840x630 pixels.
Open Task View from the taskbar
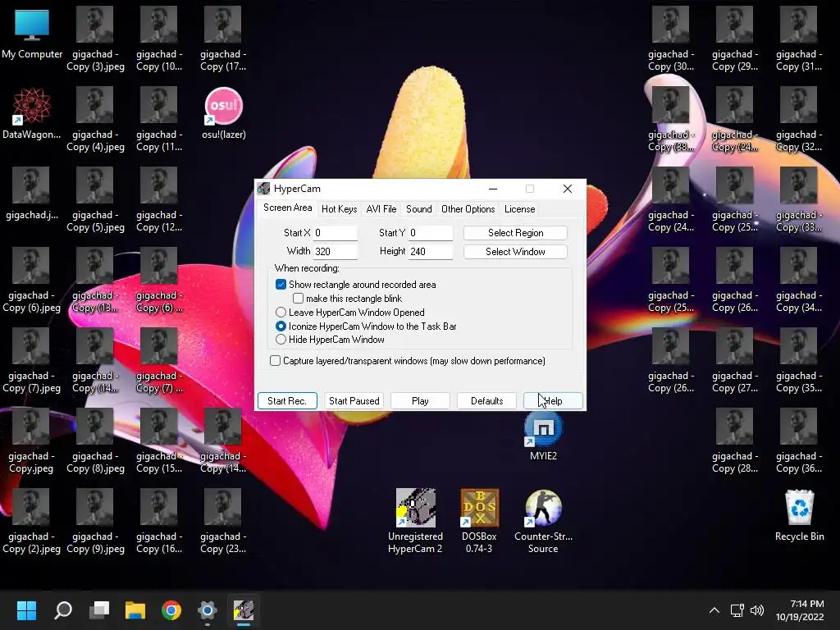[x=99, y=609]
